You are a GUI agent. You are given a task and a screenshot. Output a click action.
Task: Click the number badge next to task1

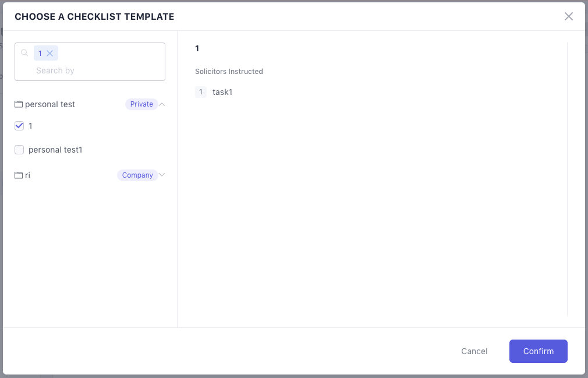point(201,92)
